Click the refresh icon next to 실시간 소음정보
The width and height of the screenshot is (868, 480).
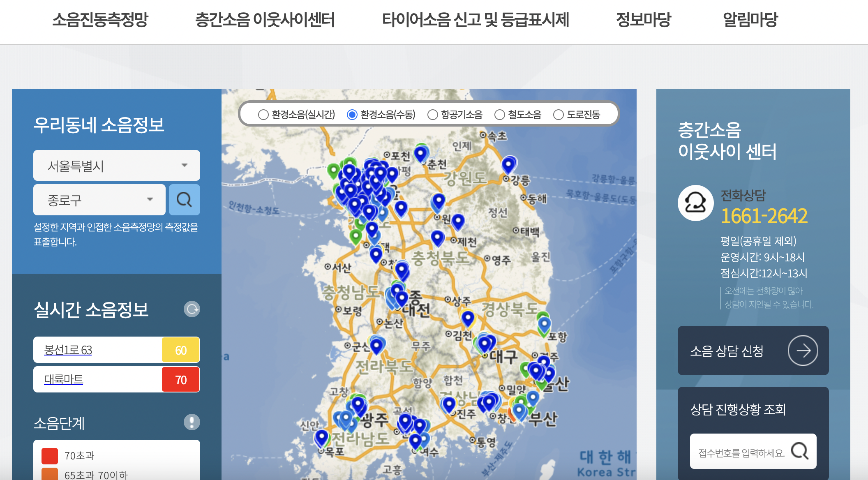point(192,309)
